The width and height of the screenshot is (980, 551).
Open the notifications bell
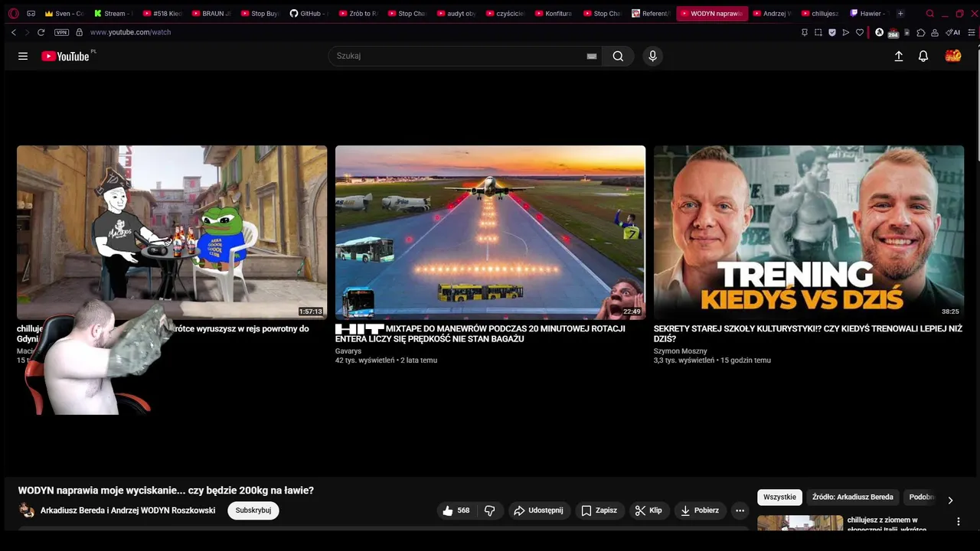(923, 56)
